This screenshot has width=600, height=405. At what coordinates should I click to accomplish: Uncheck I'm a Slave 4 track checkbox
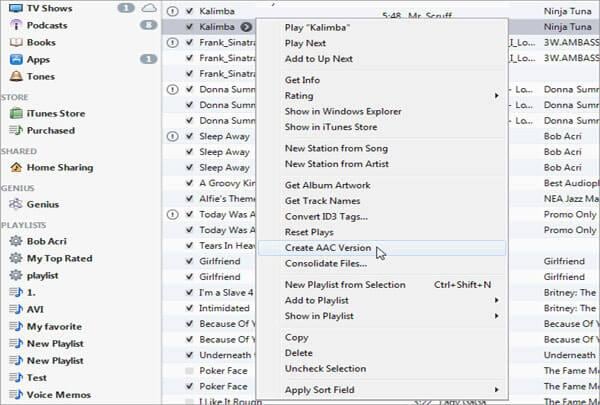(189, 292)
